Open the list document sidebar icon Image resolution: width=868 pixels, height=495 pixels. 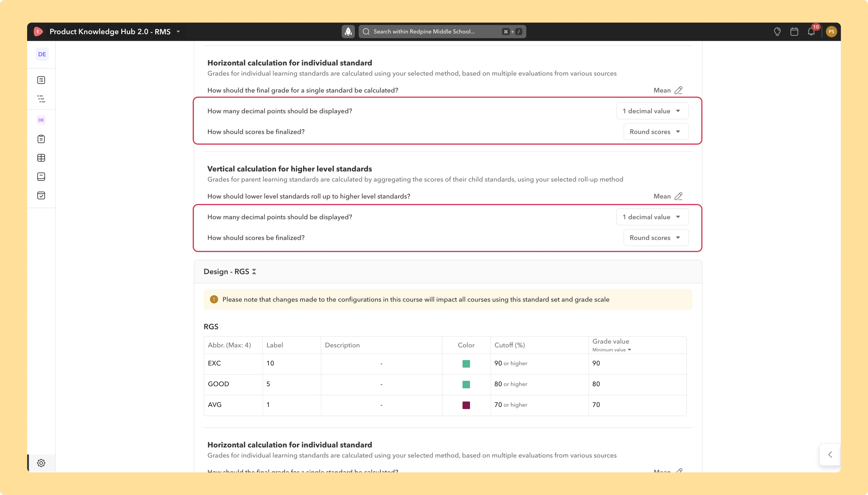(x=41, y=80)
